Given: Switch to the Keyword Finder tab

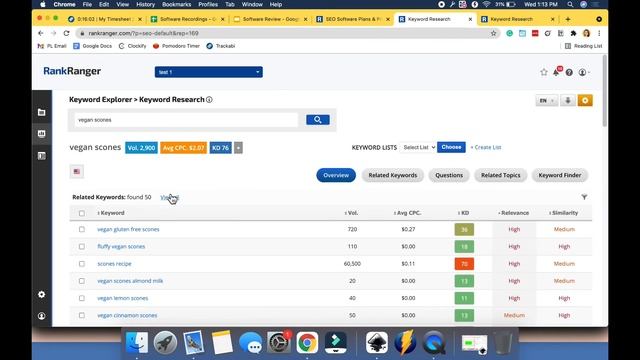Looking at the screenshot, I should (x=560, y=175).
